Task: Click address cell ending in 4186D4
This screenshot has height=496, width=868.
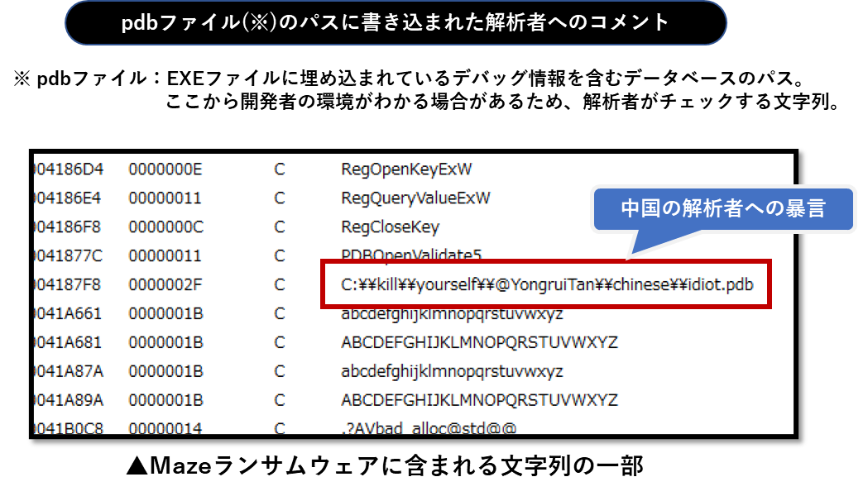Action: [69, 169]
